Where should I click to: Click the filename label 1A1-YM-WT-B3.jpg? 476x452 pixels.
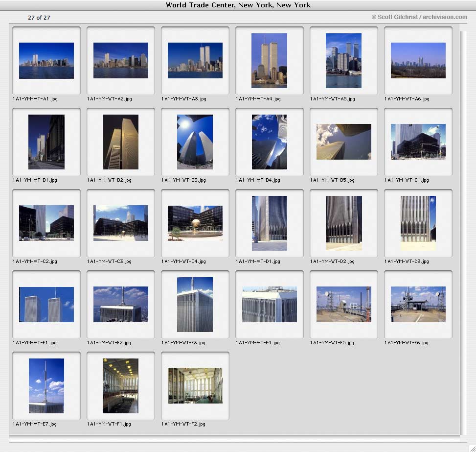183,180
